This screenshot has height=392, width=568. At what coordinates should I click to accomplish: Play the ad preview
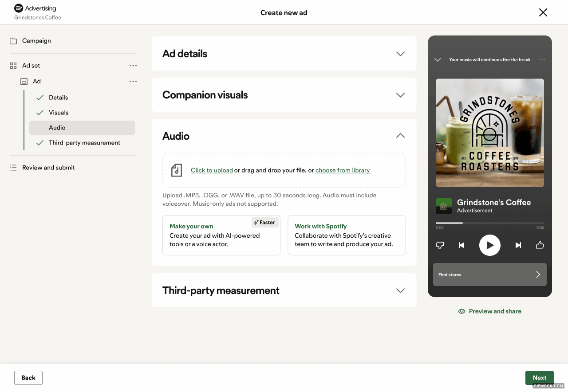click(490, 245)
